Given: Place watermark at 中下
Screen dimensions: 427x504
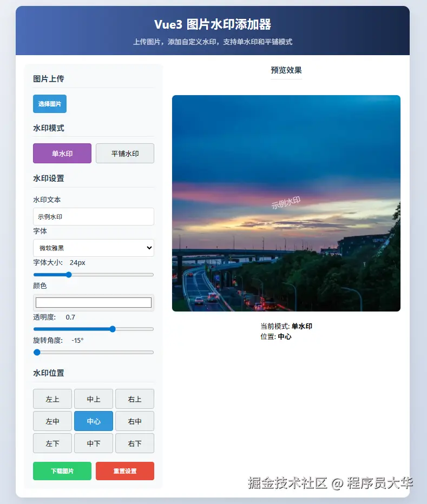Looking at the screenshot, I should point(94,443).
